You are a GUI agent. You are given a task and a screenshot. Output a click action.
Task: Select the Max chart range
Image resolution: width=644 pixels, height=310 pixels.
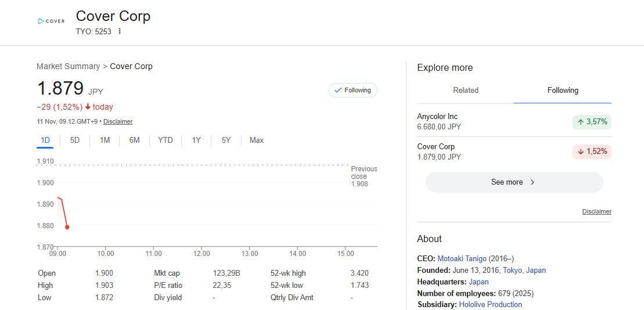pyautogui.click(x=256, y=140)
